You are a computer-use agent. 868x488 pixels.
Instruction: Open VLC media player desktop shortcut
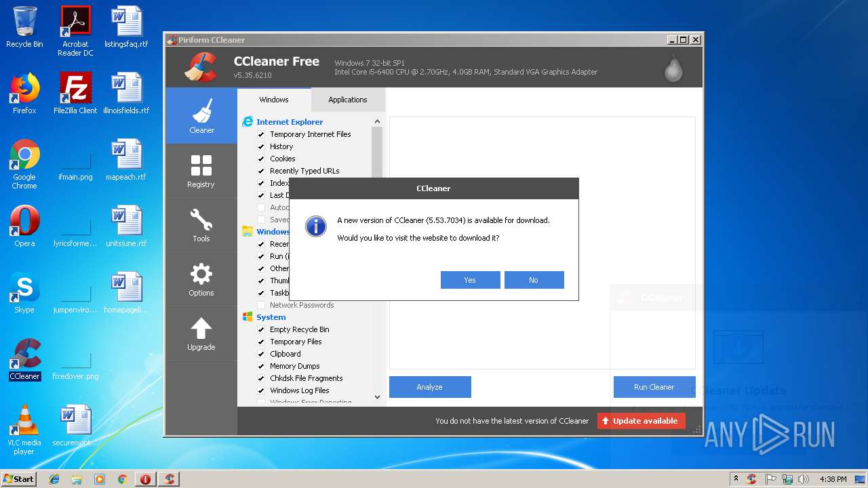[24, 430]
